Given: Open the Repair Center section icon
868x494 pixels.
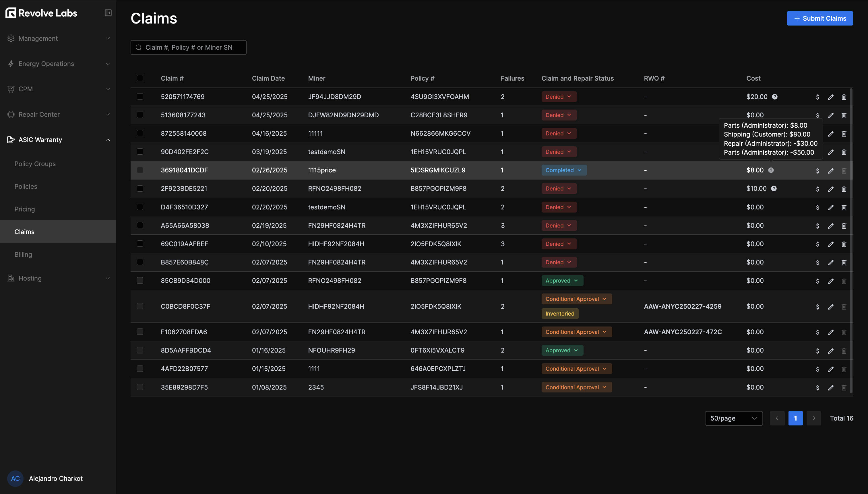Looking at the screenshot, I should pos(11,114).
